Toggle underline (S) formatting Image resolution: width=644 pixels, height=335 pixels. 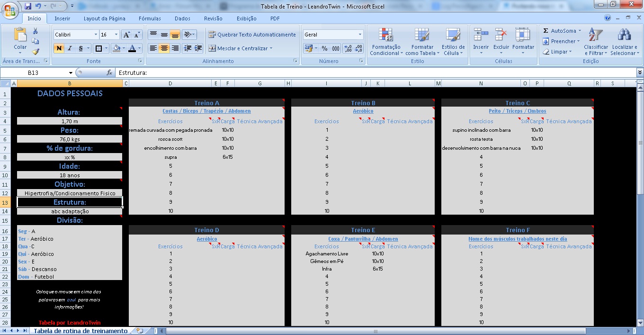pos(81,48)
